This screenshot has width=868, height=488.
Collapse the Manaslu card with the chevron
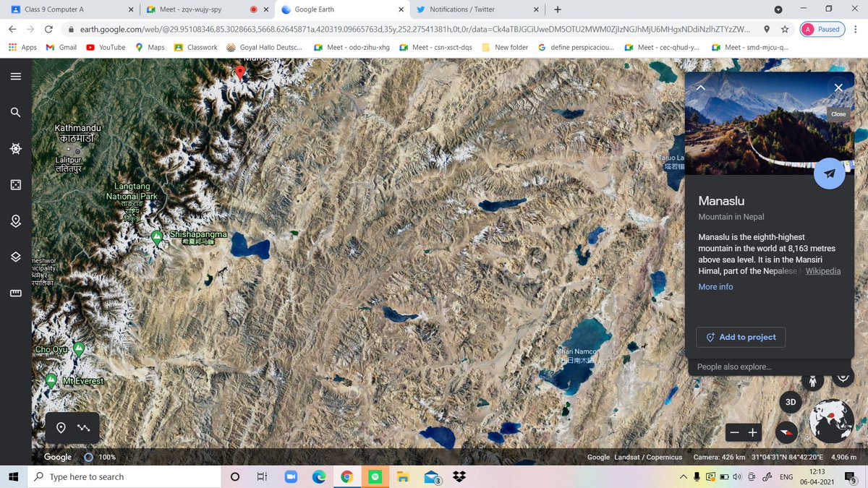coord(700,87)
